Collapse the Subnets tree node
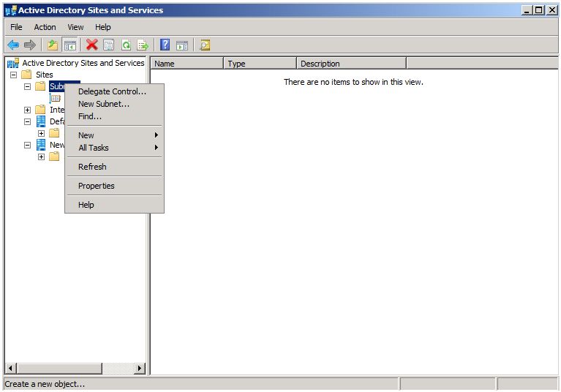Screen dimensions: 561x392 27,86
